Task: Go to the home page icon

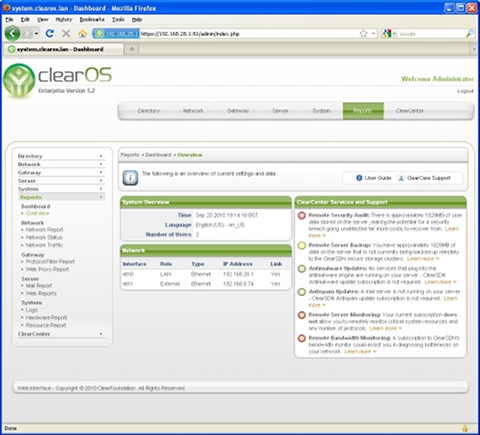Action: click(82, 34)
